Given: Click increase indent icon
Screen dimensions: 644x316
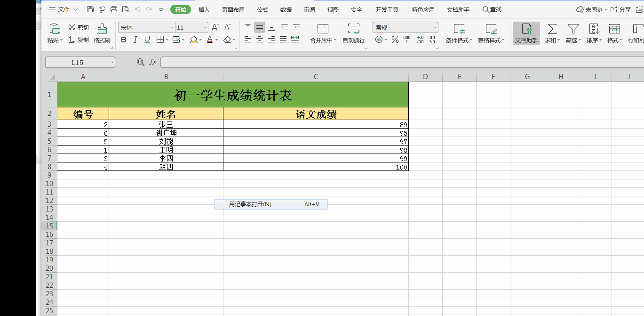Looking at the screenshot, I should (x=296, y=27).
